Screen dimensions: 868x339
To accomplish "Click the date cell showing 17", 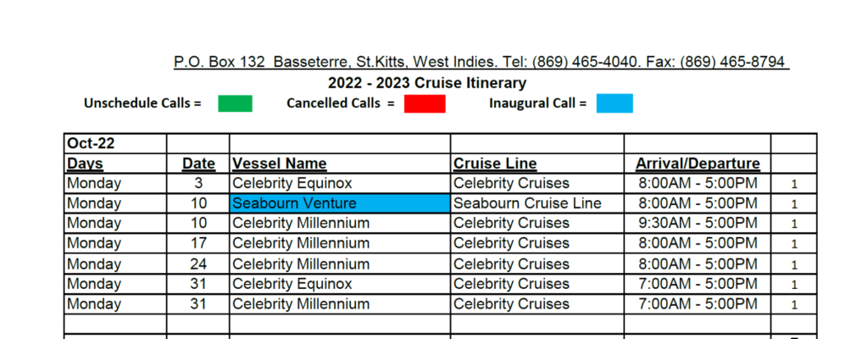I will tap(198, 243).
